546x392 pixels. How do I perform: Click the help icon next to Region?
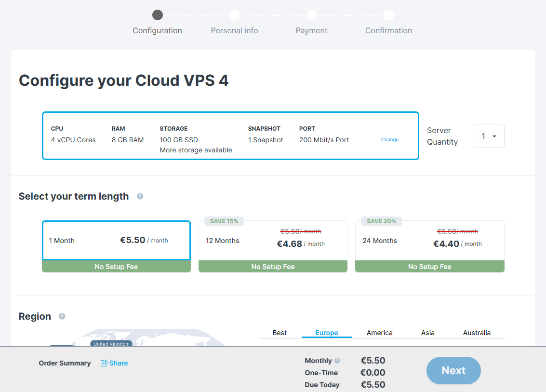pos(62,316)
